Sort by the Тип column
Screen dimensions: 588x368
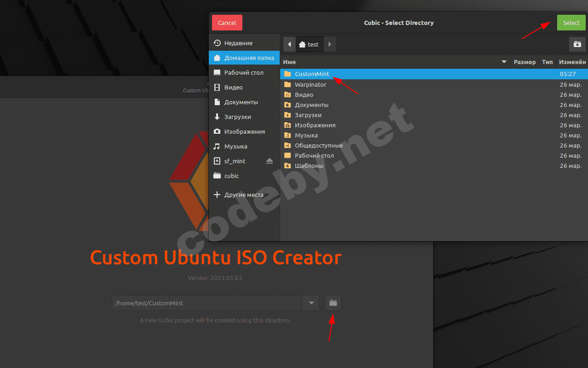547,62
